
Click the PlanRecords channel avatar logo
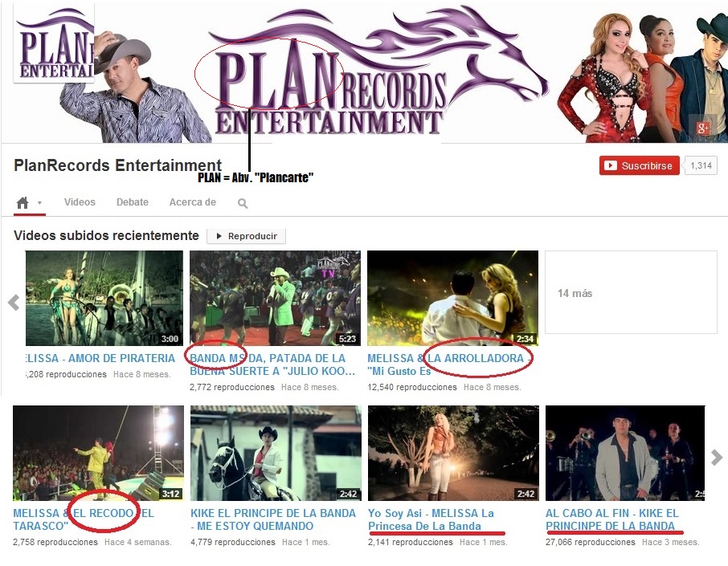(55, 43)
